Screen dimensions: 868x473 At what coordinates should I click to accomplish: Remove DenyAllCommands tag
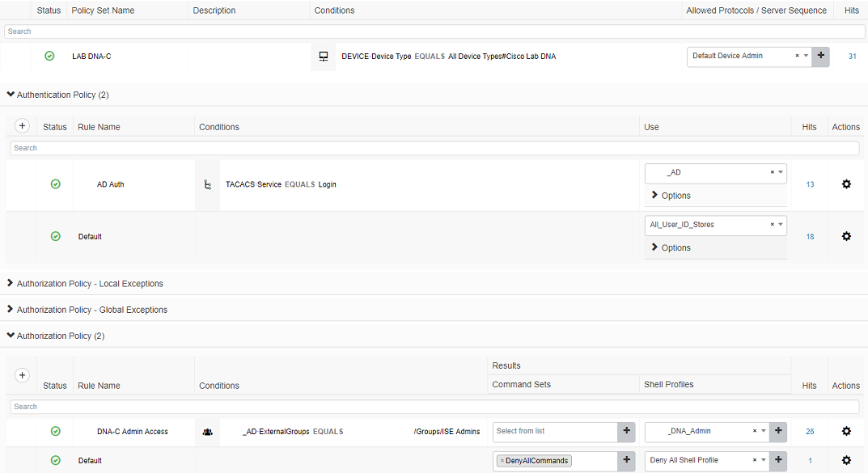502,461
